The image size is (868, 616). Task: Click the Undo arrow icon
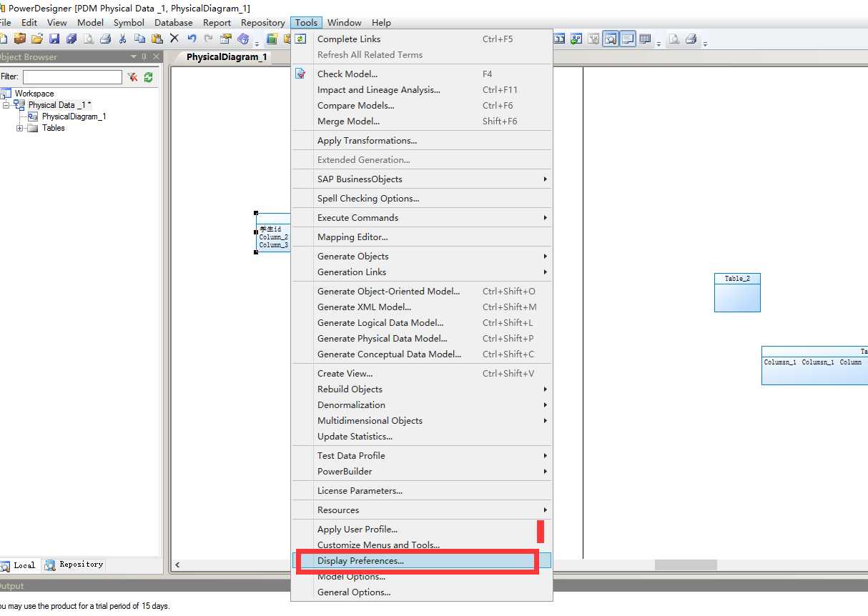click(192, 39)
